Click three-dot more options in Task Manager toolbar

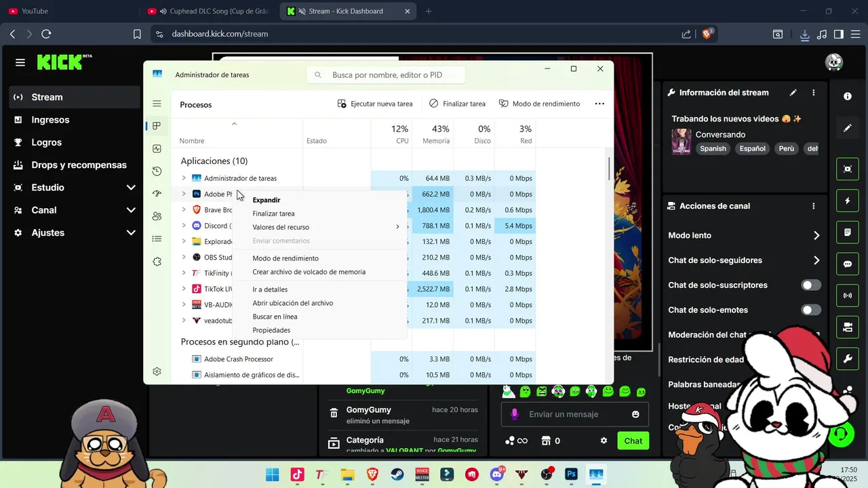tap(599, 104)
